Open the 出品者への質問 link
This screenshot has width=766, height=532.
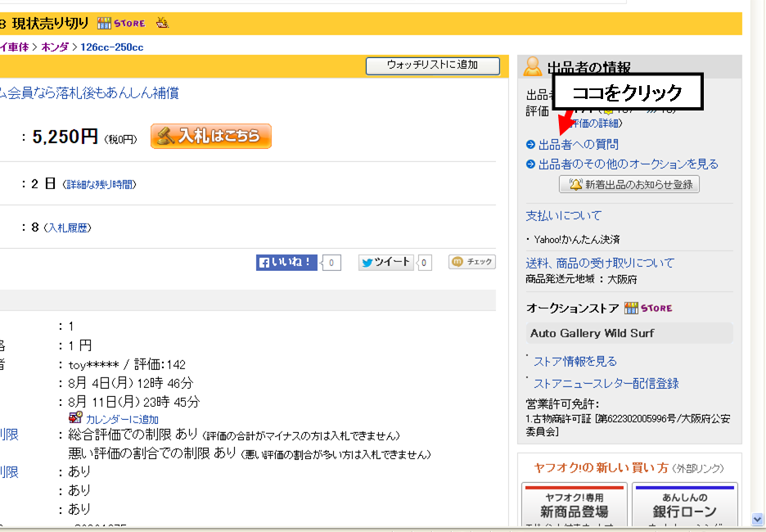click(579, 144)
